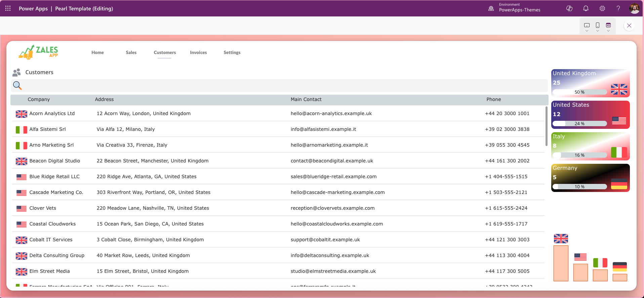The image size is (644, 298).
Task: Click the Environment globe icon
Action: (491, 8)
